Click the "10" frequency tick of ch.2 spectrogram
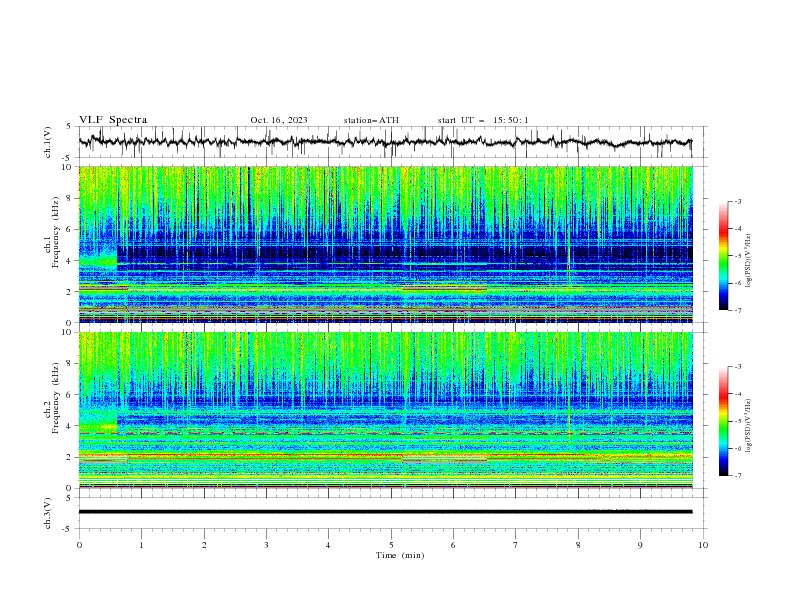The image size is (792, 612). tap(67, 332)
